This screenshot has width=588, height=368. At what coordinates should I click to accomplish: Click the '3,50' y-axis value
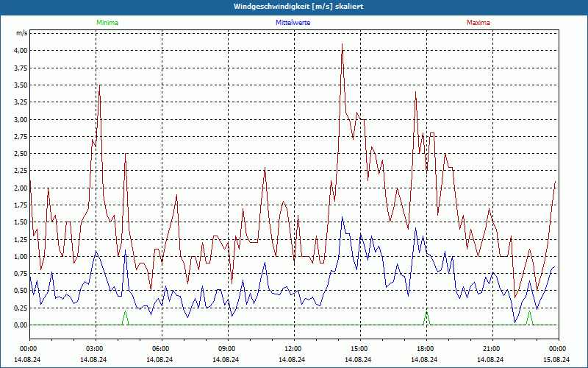coord(21,85)
